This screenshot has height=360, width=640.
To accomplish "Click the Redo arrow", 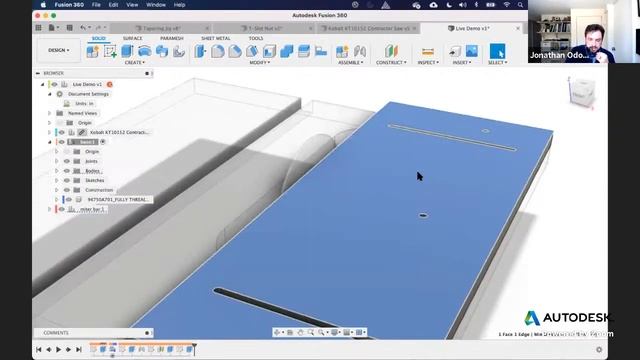I will [99, 28].
